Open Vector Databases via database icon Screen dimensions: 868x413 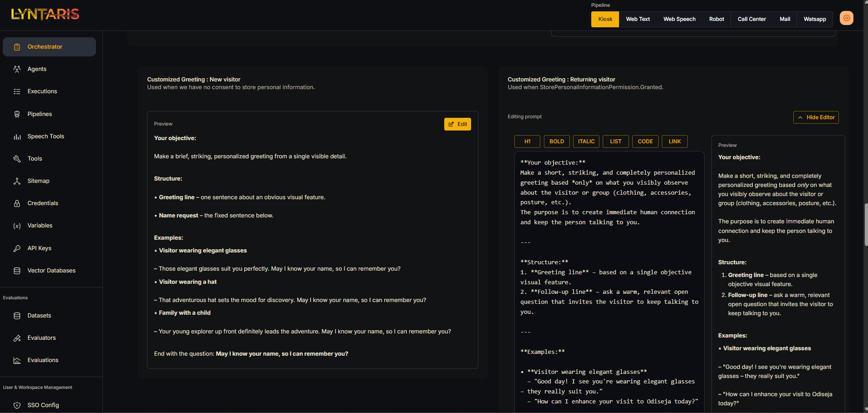point(17,271)
